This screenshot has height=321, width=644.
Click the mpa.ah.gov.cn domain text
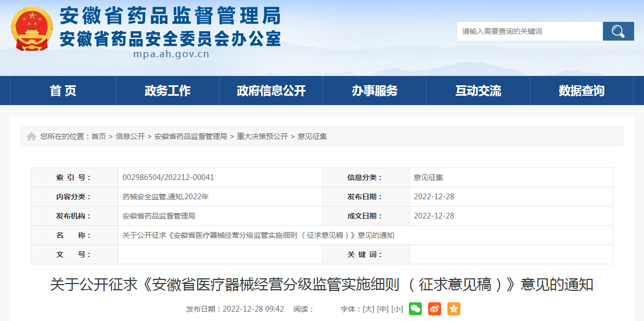[171, 54]
